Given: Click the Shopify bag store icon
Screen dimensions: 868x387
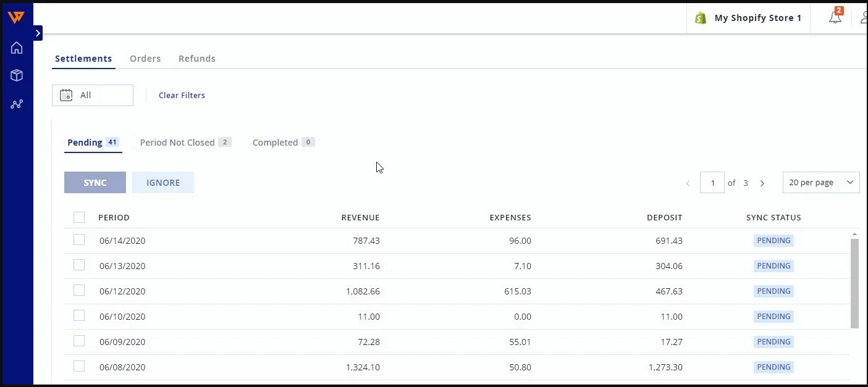Looking at the screenshot, I should 701,18.
